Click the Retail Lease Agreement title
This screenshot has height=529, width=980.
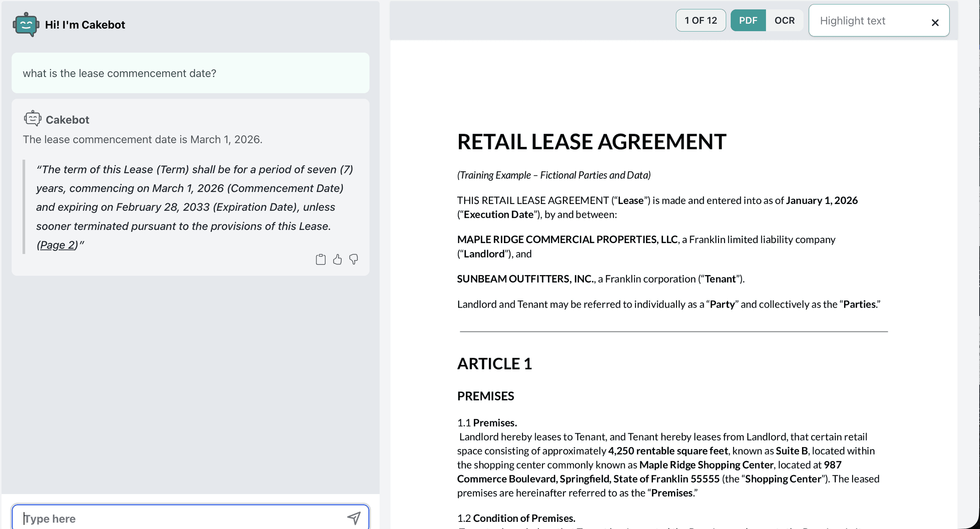point(591,142)
